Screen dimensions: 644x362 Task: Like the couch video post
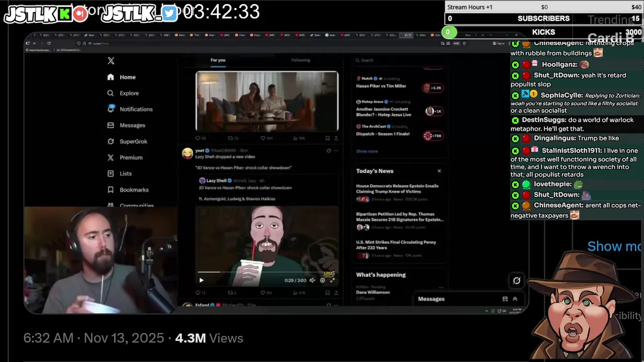[x=266, y=138]
